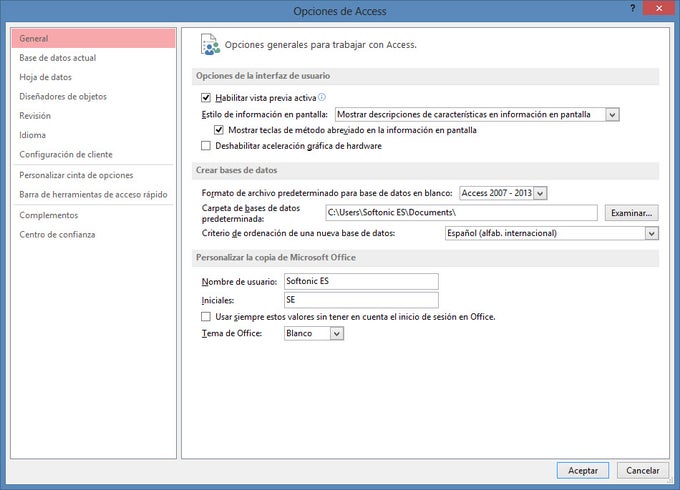Click the Crear bases de datos heading

pyautogui.click(x=236, y=170)
